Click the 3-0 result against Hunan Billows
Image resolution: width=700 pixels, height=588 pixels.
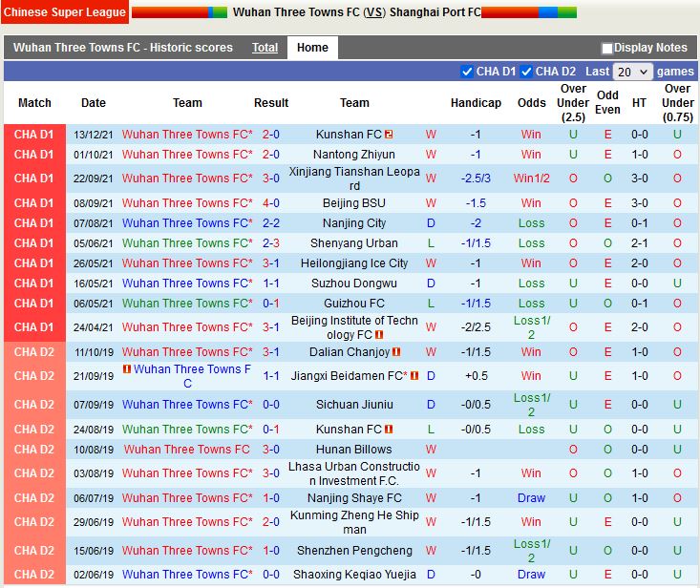pyautogui.click(x=271, y=450)
